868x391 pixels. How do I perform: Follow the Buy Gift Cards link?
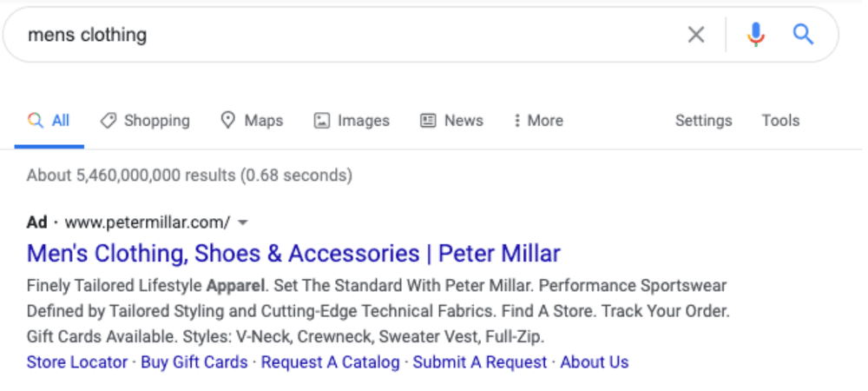194,362
